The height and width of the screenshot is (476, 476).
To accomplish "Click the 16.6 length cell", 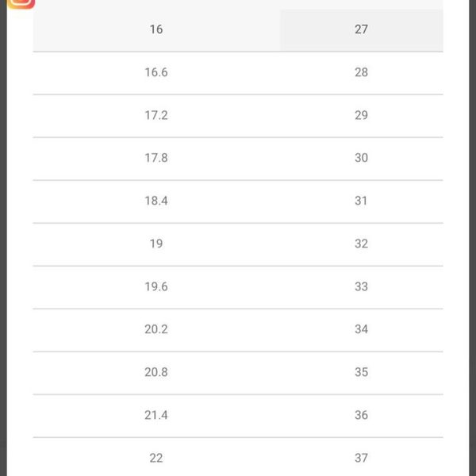I will point(156,72).
